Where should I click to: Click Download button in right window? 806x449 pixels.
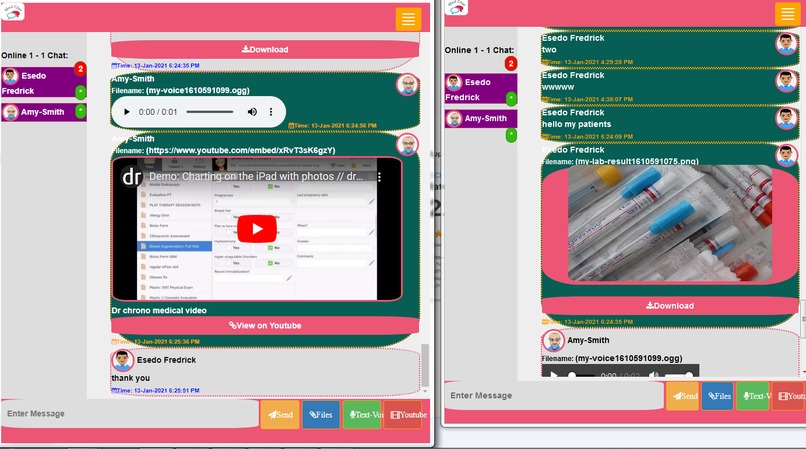(x=670, y=306)
